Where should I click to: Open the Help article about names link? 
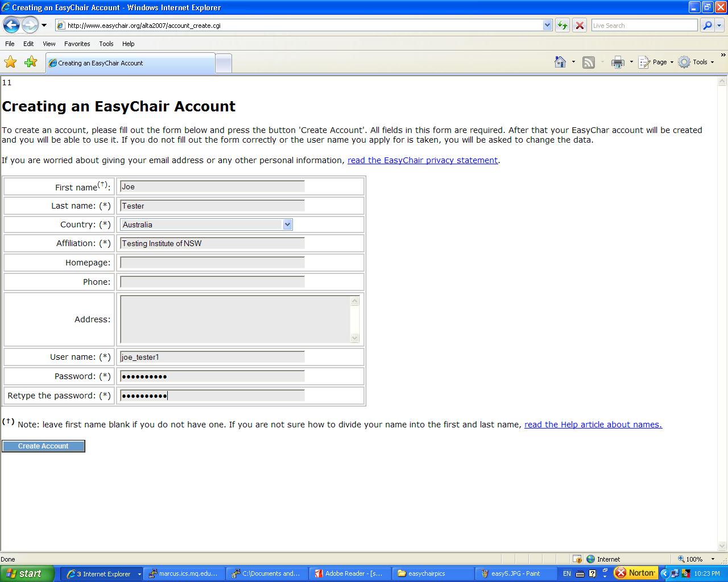(593, 425)
